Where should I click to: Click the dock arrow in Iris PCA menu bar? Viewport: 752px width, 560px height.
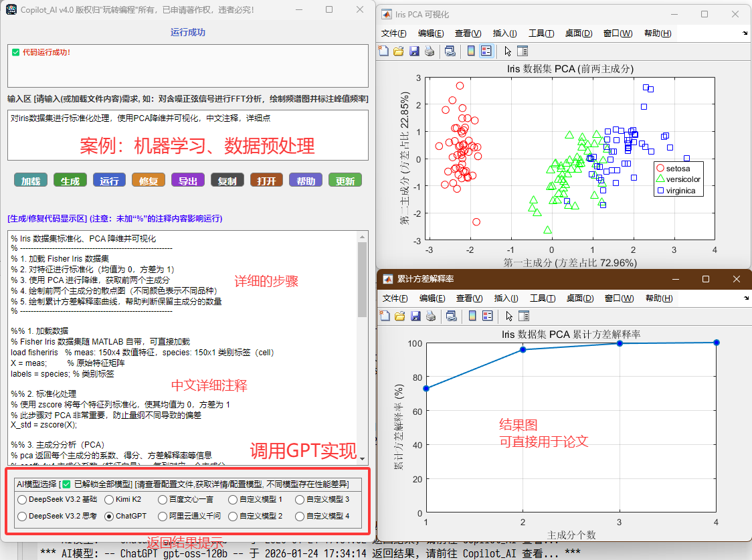pos(745,33)
